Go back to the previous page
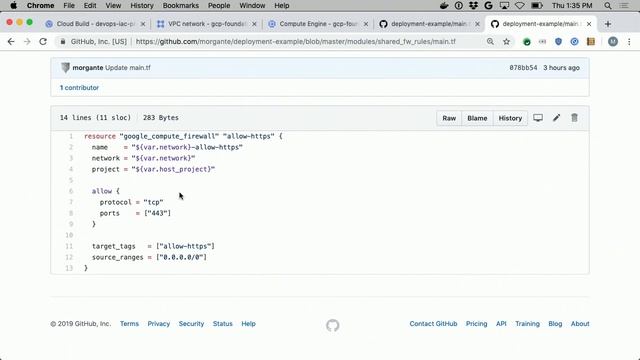The image size is (640, 360). pyautogui.click(x=11, y=42)
